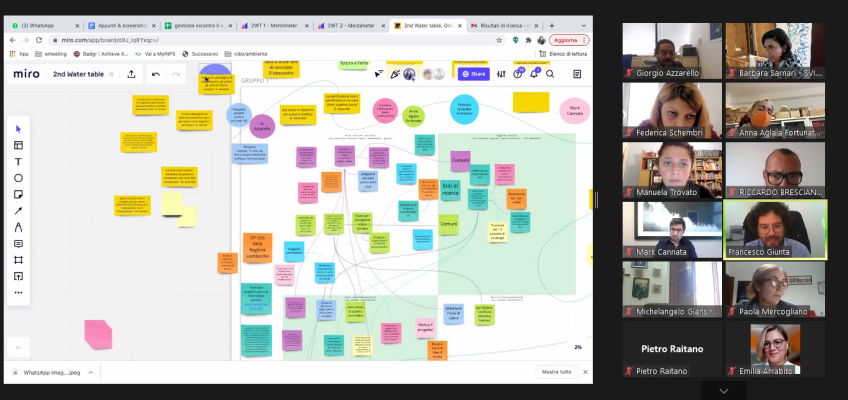Open Chrome tab search chevron

coord(584,25)
